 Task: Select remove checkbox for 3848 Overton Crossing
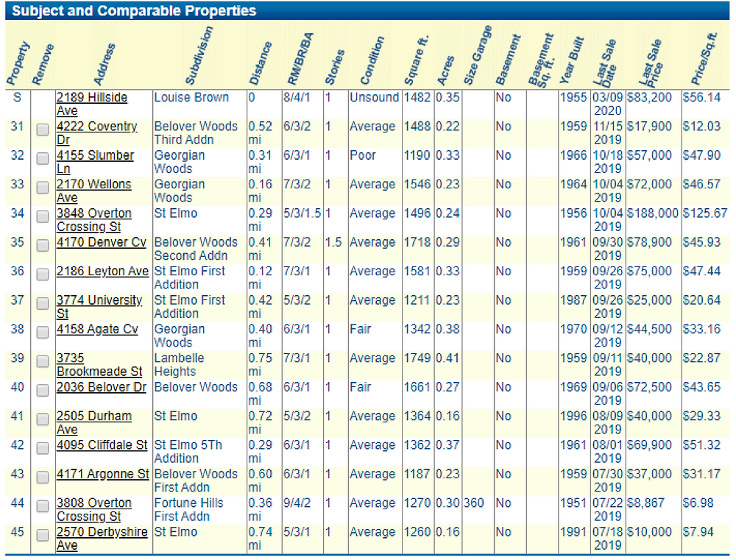43,216
